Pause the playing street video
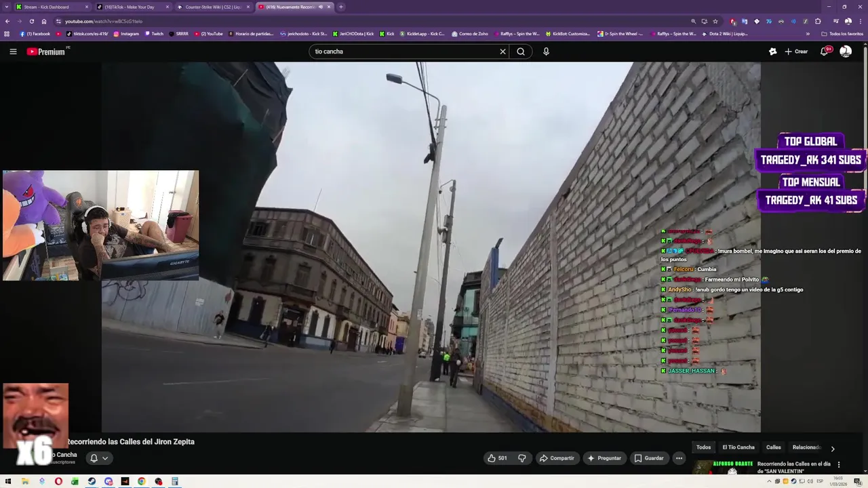 click(431, 247)
